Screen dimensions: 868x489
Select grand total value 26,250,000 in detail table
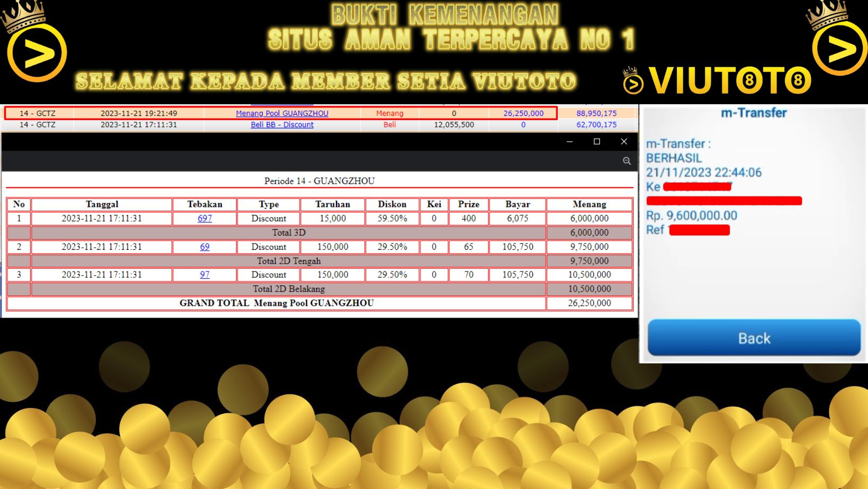click(590, 303)
